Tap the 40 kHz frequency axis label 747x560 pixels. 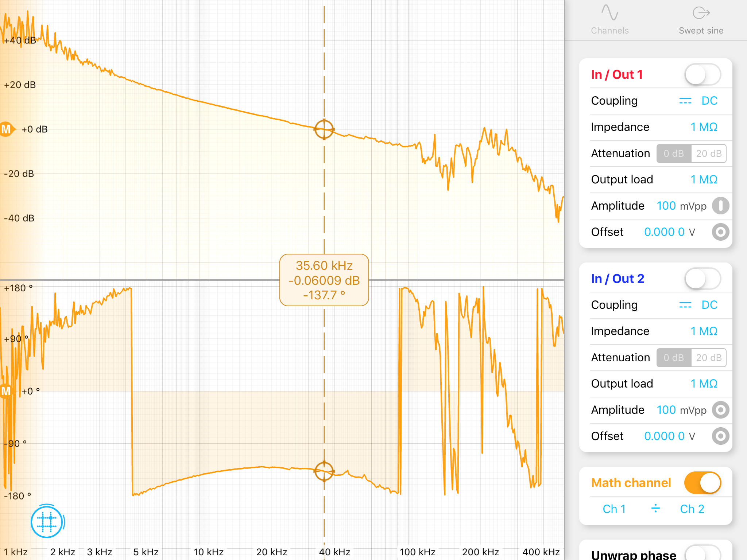pos(334,552)
